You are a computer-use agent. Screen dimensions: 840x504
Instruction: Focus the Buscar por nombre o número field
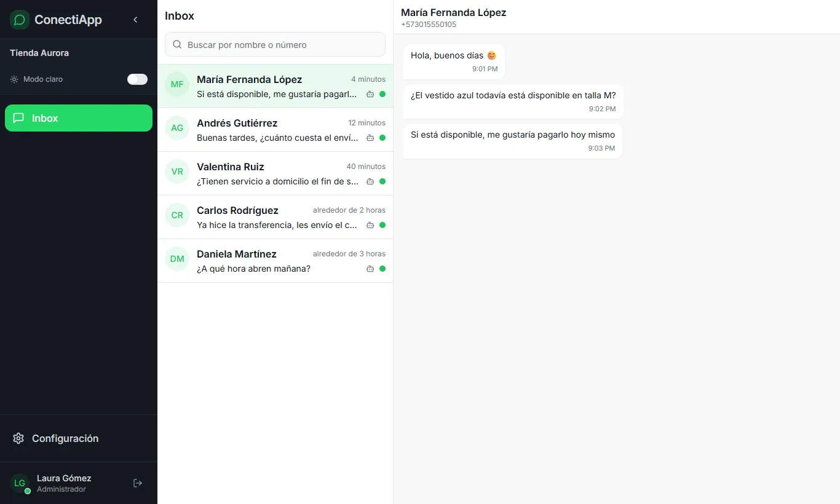pyautogui.click(x=275, y=45)
